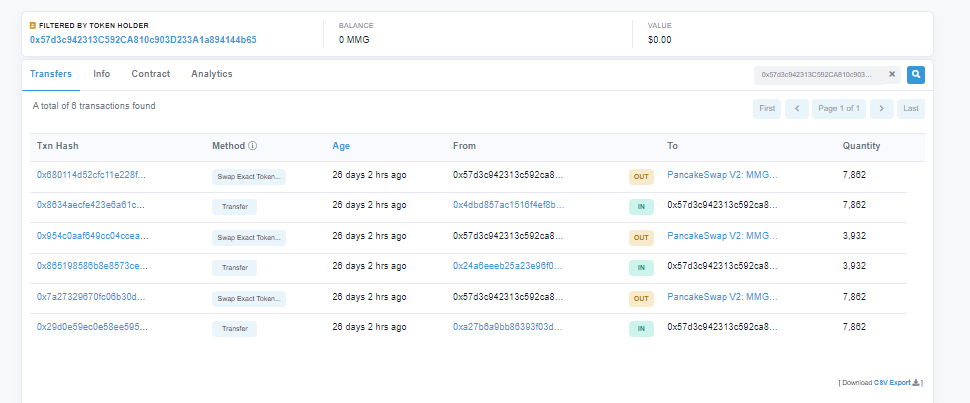The width and height of the screenshot is (970, 403).
Task: Open PancakeSwap V2 link in 0x680114 row
Action: (722, 175)
